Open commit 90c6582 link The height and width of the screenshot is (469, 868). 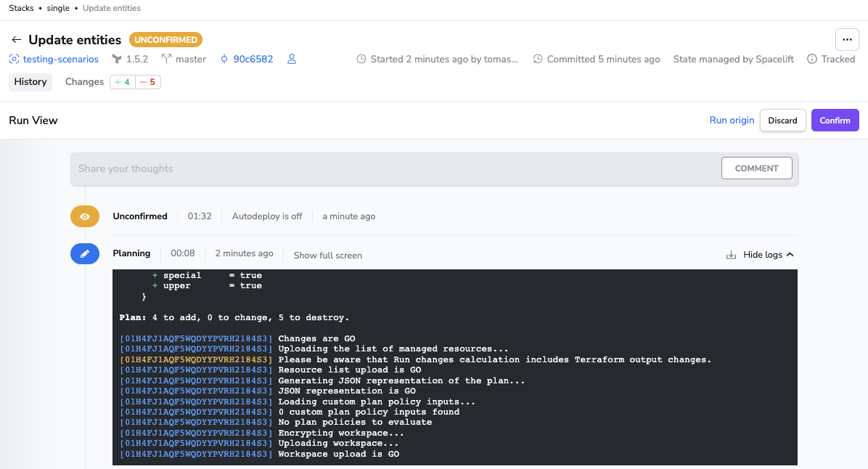(x=253, y=60)
